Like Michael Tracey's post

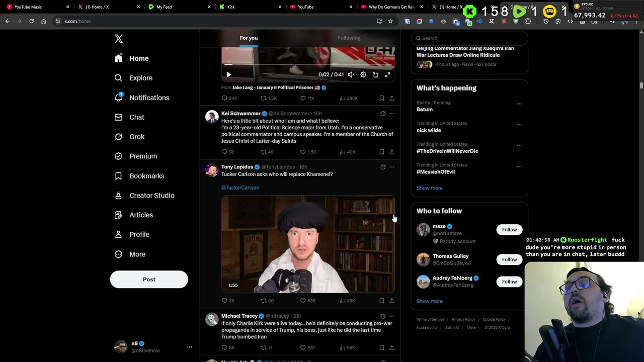coord(307,347)
